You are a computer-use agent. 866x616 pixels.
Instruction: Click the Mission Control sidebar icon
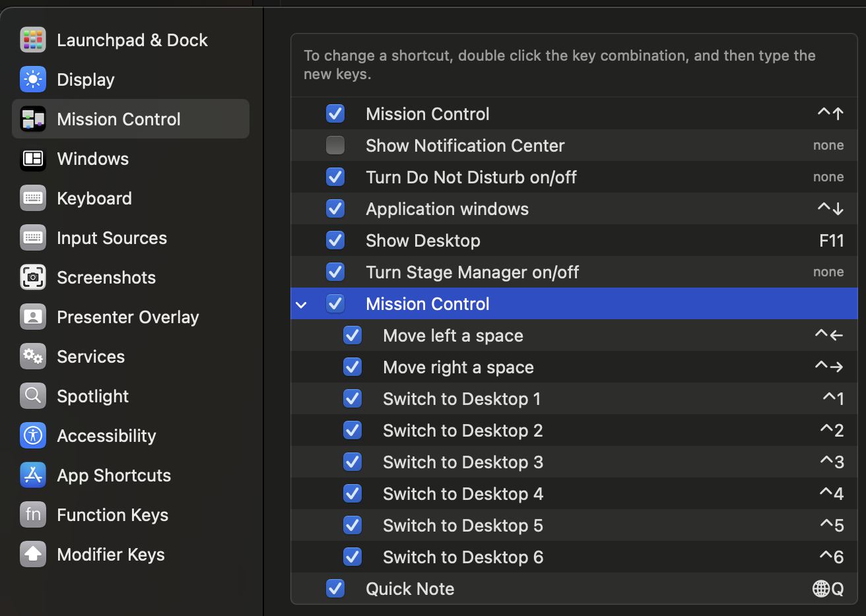coord(33,119)
